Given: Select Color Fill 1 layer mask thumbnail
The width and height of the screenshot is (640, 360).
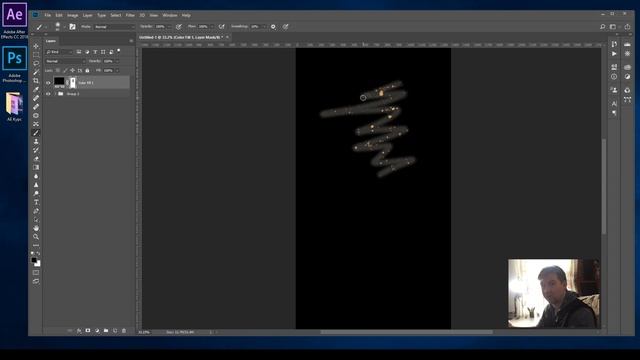Looking at the screenshot, I should tap(73, 82).
